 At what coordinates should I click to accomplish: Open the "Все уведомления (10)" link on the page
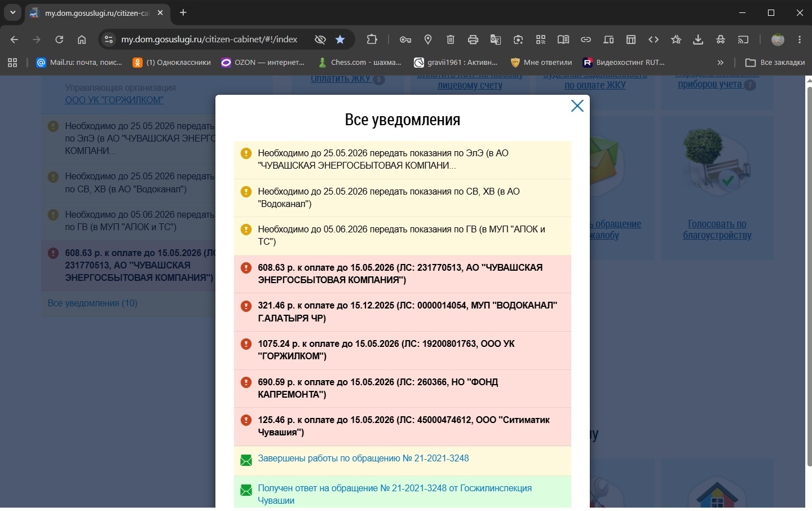pyautogui.click(x=92, y=303)
